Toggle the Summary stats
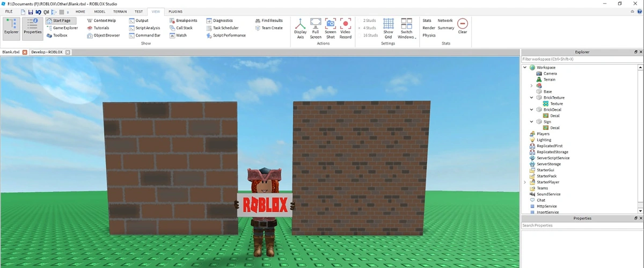Image resolution: width=644 pixels, height=268 pixels. click(x=446, y=28)
